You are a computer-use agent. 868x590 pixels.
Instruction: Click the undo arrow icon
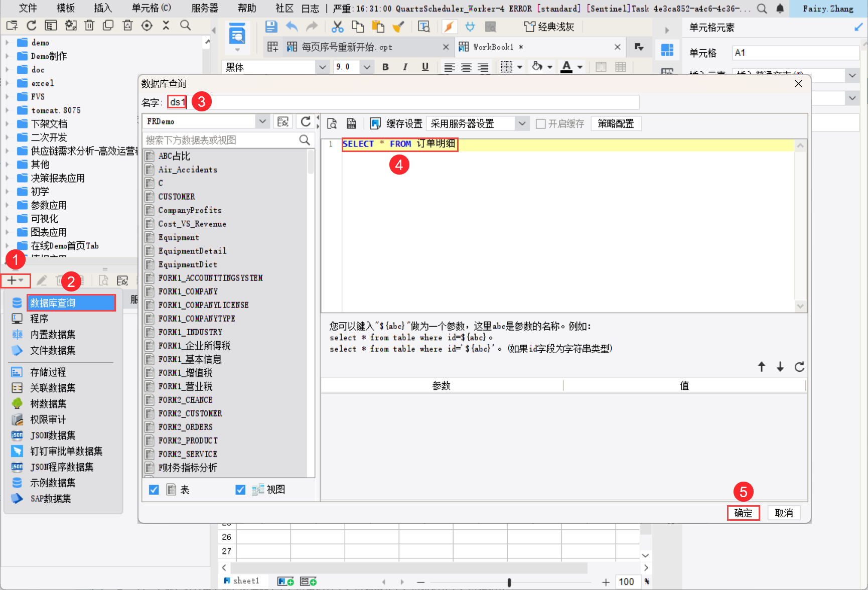(x=292, y=27)
